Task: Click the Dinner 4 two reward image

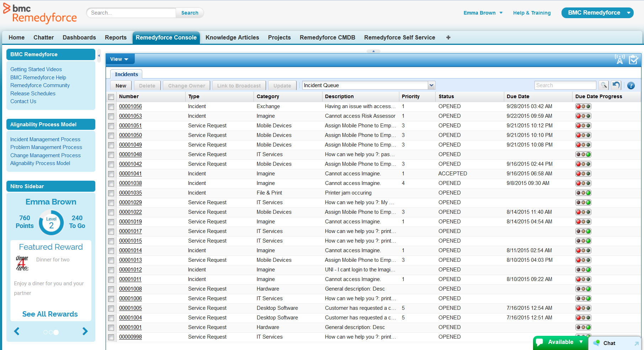Action: (x=22, y=263)
